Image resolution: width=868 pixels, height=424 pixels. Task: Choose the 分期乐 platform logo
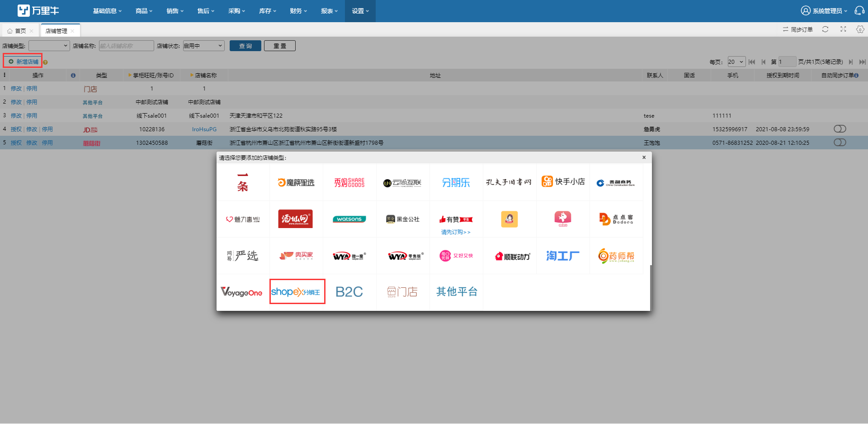pyautogui.click(x=456, y=182)
